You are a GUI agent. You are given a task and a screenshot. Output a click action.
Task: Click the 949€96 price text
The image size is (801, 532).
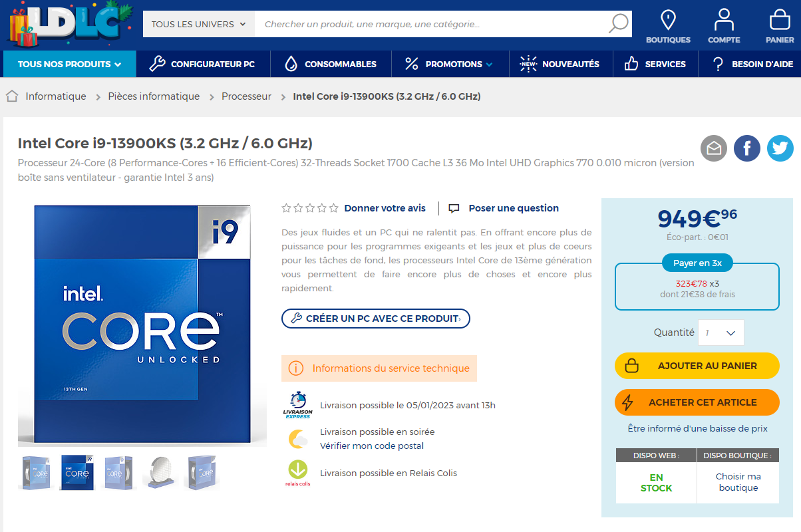click(x=697, y=218)
